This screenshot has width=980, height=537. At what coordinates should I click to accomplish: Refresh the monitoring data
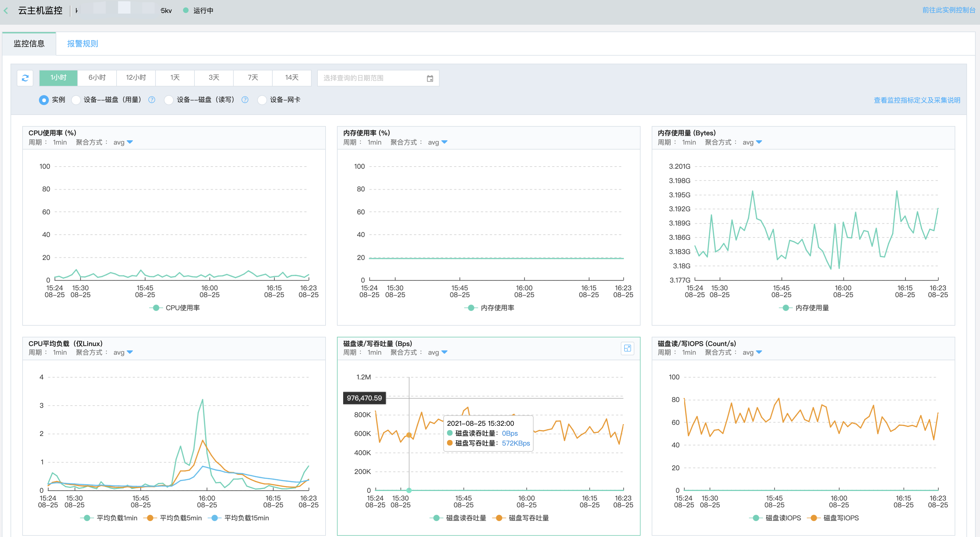(x=25, y=78)
